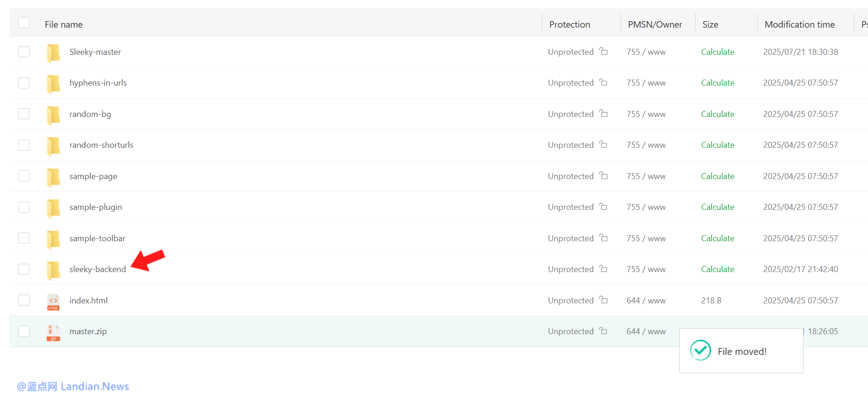Click the sleeky-backend folder icon
Viewport: 868px width, 412px height.
[x=53, y=270]
